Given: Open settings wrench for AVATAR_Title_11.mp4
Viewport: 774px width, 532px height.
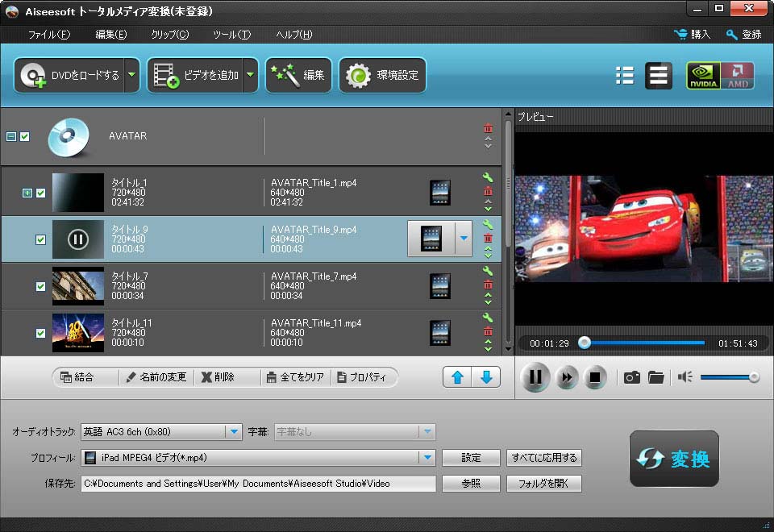Looking at the screenshot, I should (x=488, y=318).
